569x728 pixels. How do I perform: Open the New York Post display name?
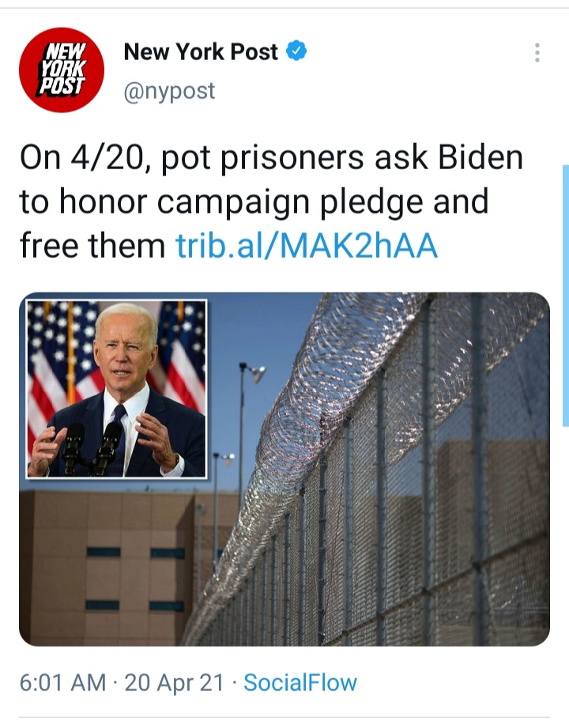pos(201,51)
